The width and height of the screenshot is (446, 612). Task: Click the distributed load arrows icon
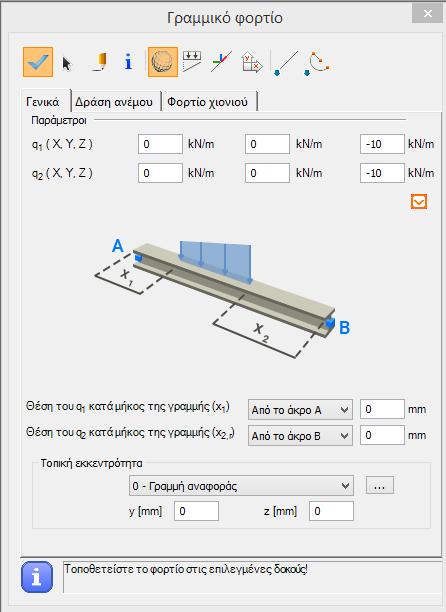tap(192, 62)
